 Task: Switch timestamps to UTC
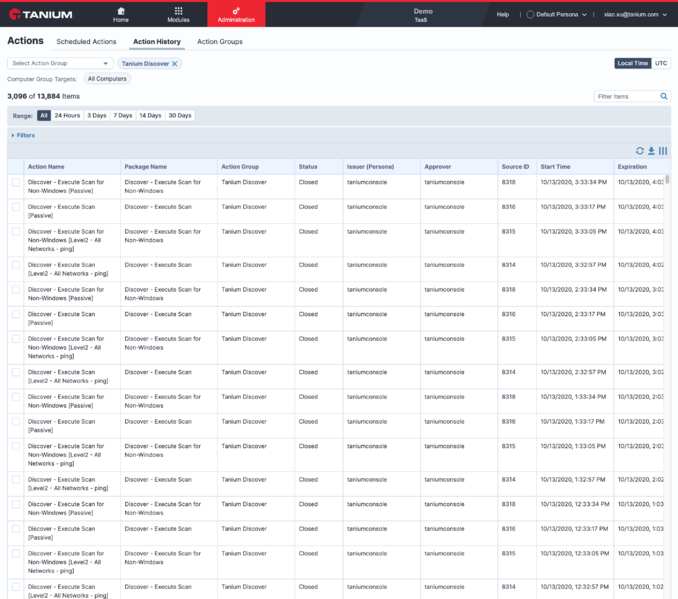click(661, 63)
